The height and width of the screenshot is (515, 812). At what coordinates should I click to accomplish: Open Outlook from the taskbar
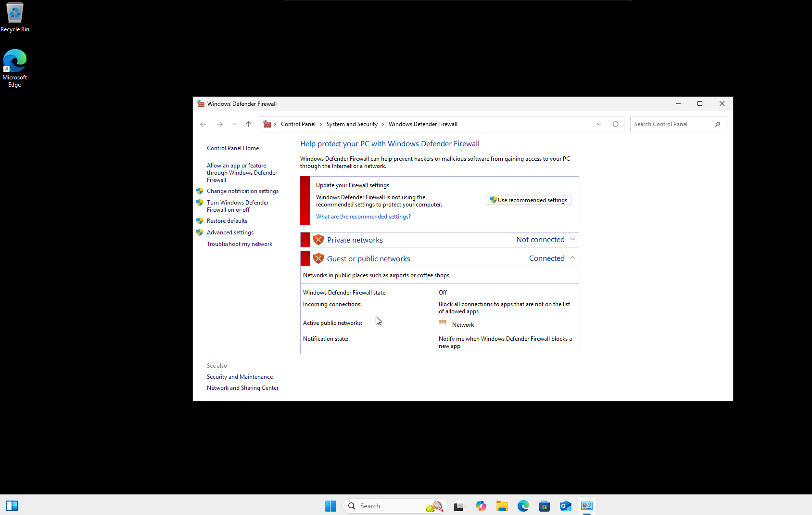(565, 506)
